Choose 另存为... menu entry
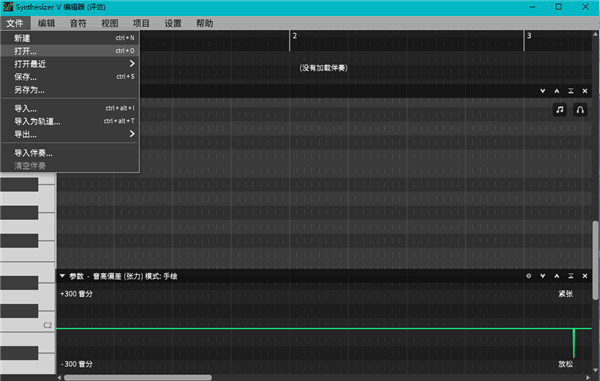This screenshot has height=381, width=600. pyautogui.click(x=70, y=90)
